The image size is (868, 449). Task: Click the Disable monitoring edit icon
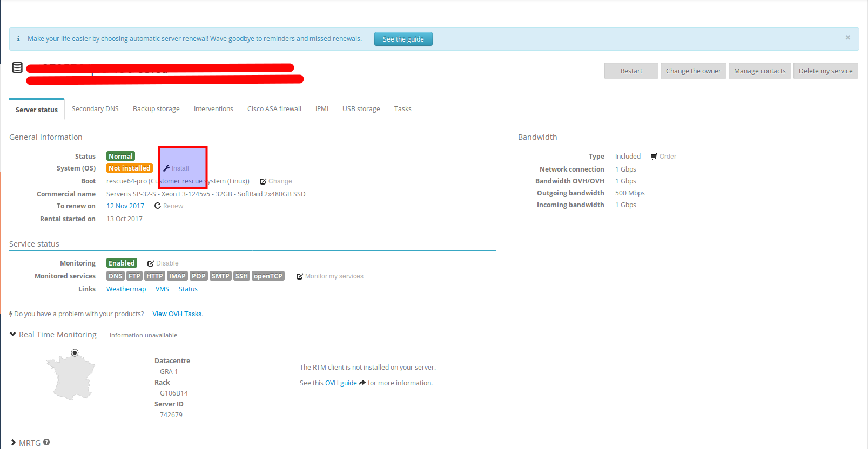(x=151, y=263)
